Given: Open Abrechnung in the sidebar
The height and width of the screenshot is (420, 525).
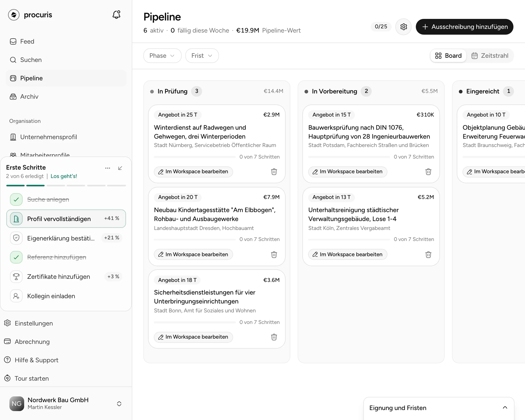Looking at the screenshot, I should 66,342.
